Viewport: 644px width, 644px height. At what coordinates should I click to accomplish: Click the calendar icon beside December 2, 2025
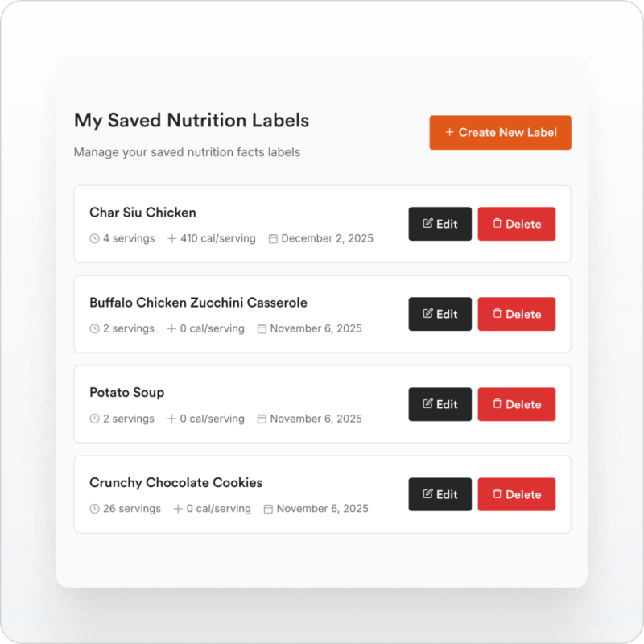273,238
